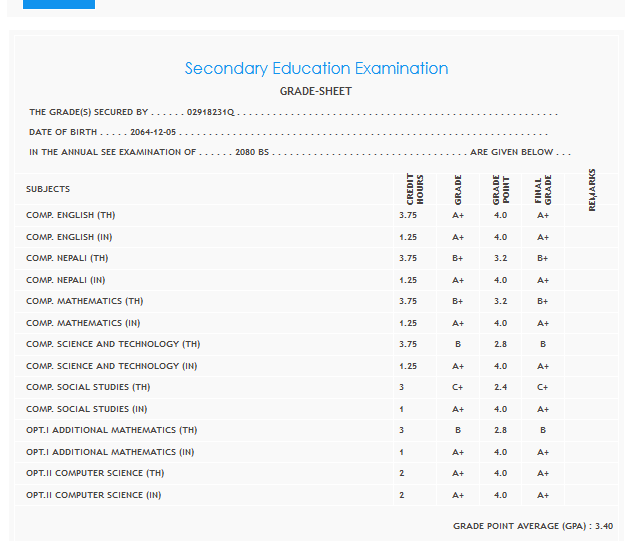632x541 pixels.
Task: Click the COMP. SOCIAL STUDIES (TH) subject
Action: tap(88, 388)
